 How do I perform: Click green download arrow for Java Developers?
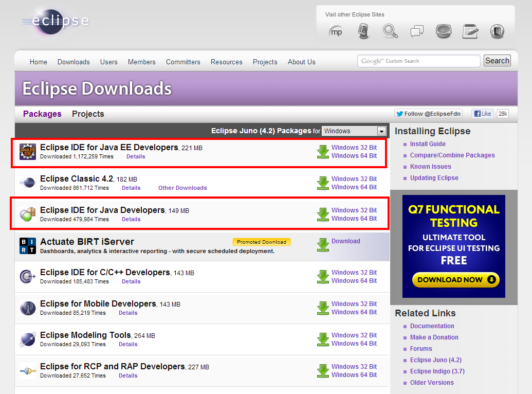tap(323, 214)
